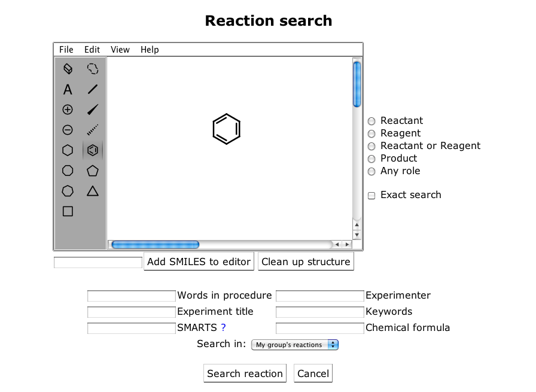Click the editor's horizontal scrollbar thumb
The height and width of the screenshot is (392, 536).
click(x=156, y=244)
